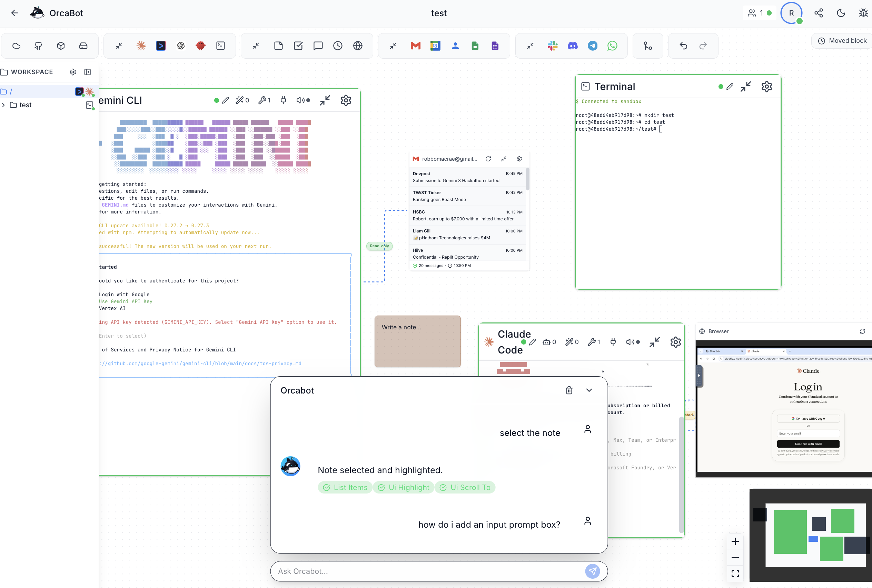
Task: Refresh the Gmail inbox block
Action: pos(488,159)
